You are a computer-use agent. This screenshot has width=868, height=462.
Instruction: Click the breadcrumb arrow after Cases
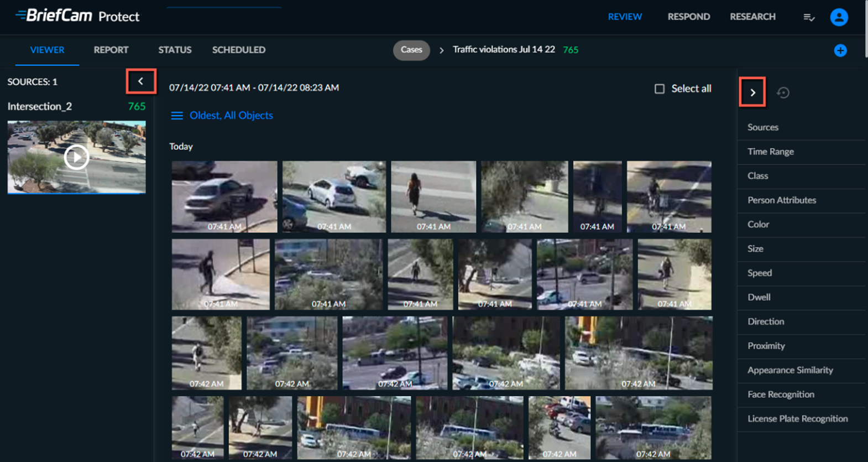point(441,50)
